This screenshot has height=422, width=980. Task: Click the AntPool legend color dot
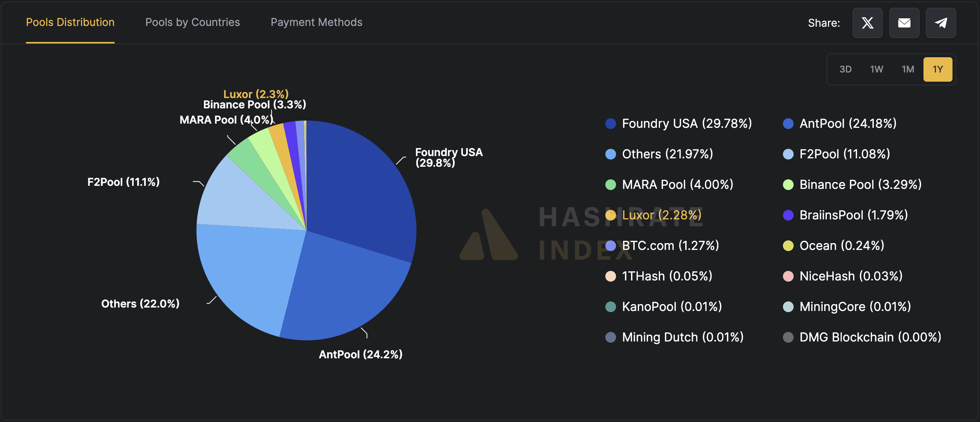(788, 124)
